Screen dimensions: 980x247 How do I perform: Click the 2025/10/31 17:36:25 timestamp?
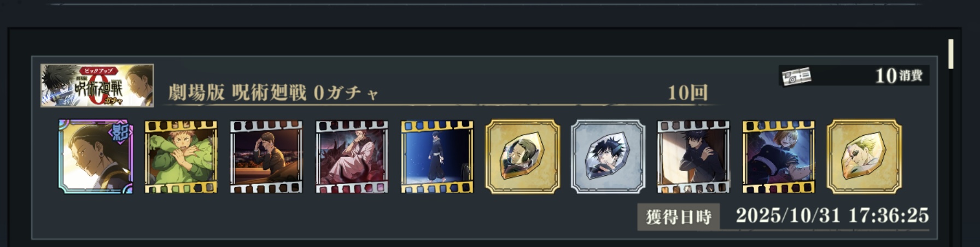coord(832,215)
